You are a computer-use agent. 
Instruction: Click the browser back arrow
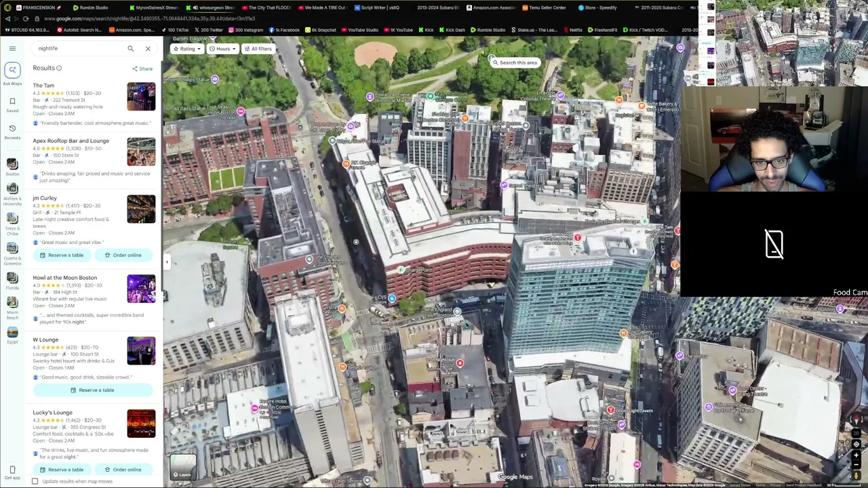pos(7,19)
